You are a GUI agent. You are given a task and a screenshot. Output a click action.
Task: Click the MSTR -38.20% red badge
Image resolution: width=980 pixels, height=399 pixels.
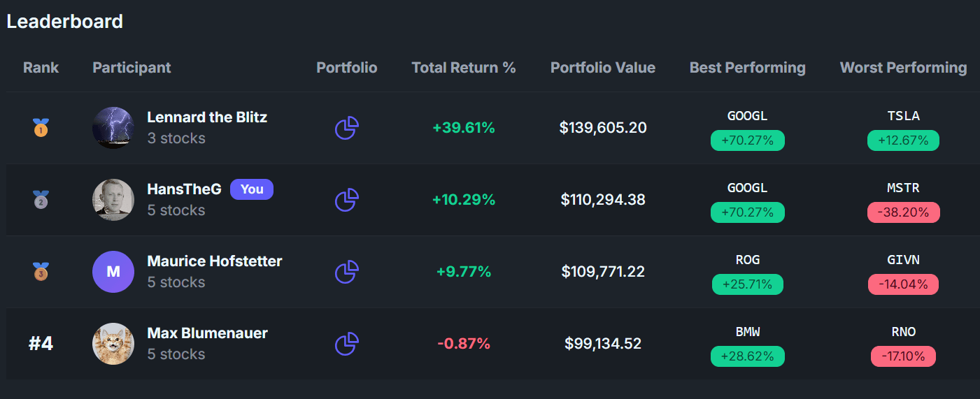click(x=903, y=212)
